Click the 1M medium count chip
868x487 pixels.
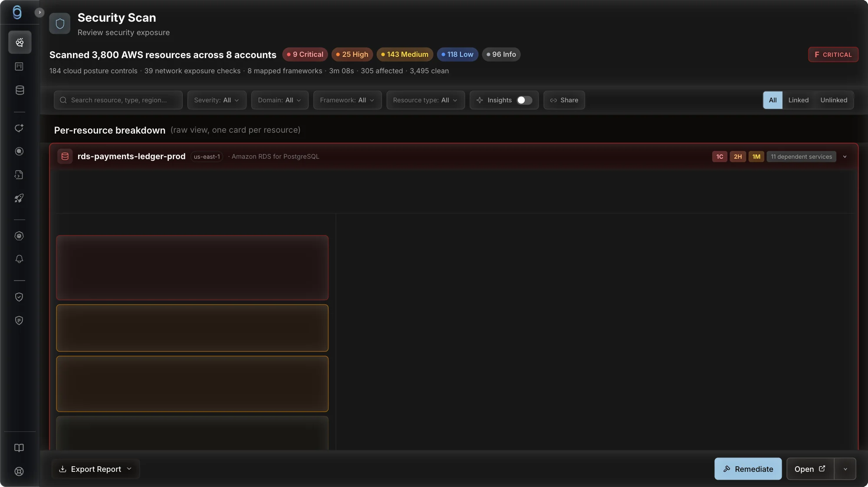point(756,157)
